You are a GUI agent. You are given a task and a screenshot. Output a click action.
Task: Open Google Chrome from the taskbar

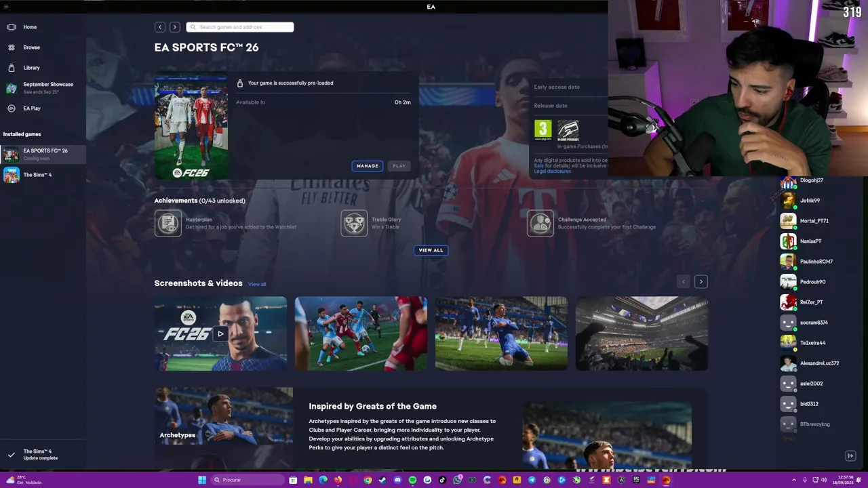point(368,480)
